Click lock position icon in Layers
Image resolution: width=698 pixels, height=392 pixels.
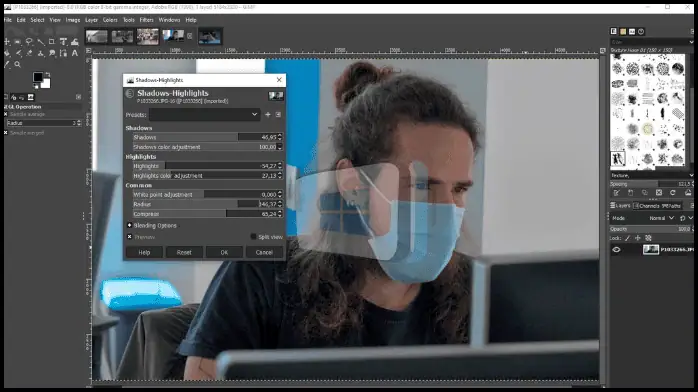pyautogui.click(x=638, y=238)
